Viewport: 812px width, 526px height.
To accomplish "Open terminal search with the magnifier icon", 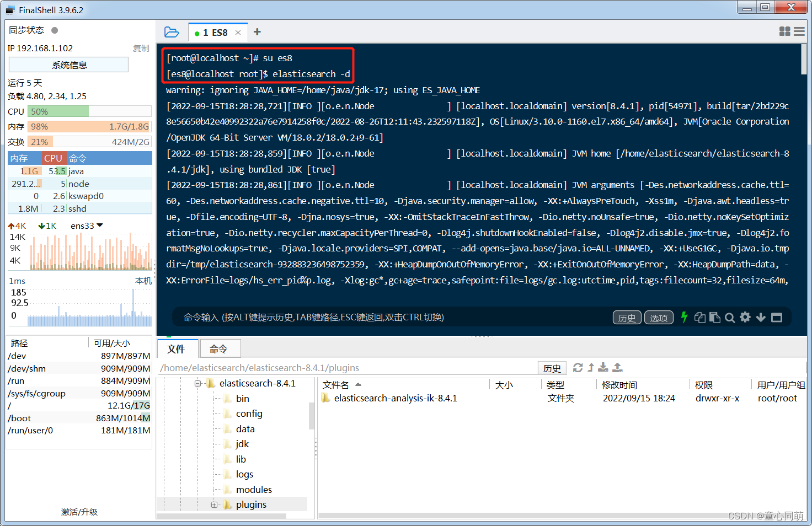I will pos(729,317).
